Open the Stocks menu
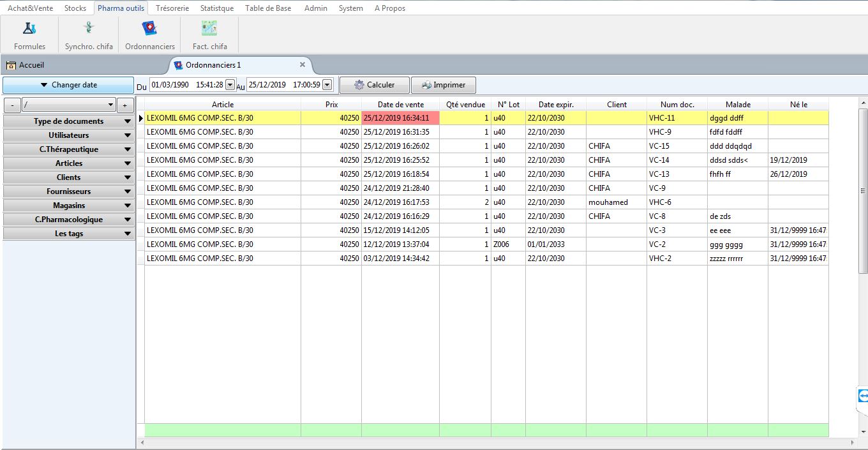 tap(75, 8)
